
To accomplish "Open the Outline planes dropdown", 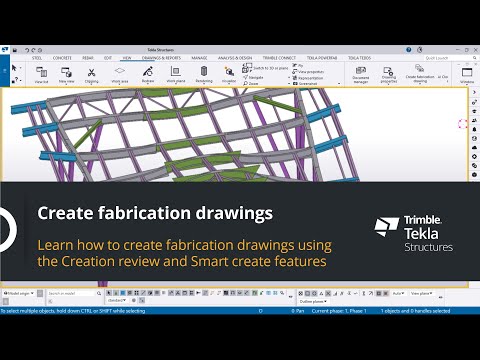I will click(313, 302).
